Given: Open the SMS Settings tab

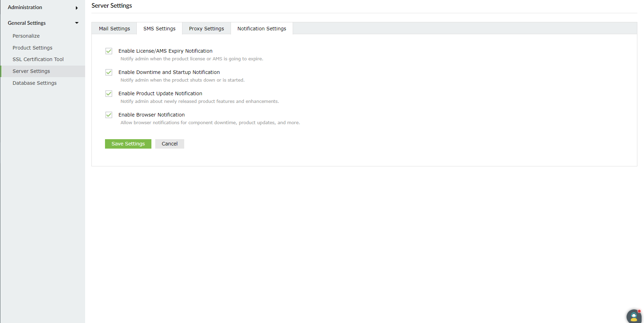Looking at the screenshot, I should [x=159, y=28].
